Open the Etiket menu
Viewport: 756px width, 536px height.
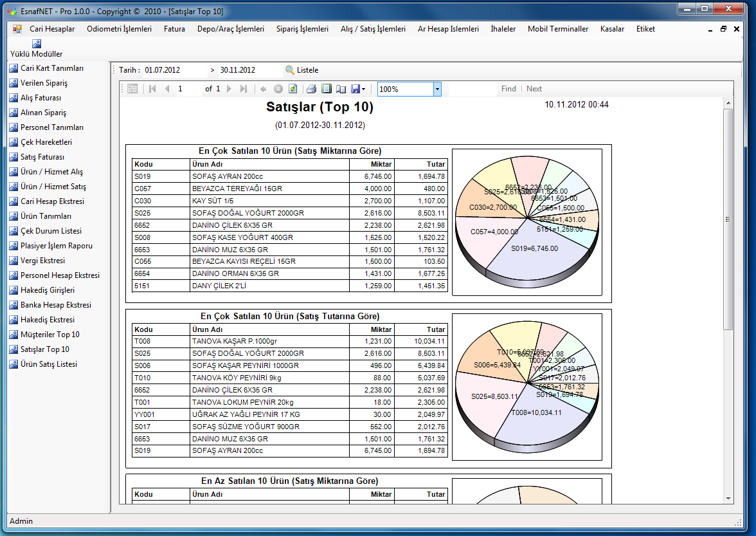coord(645,29)
